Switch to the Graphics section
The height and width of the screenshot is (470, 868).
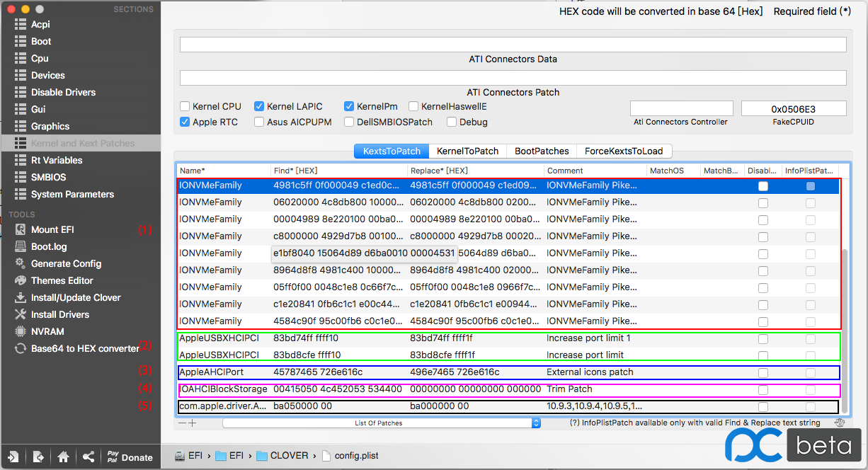(x=50, y=126)
